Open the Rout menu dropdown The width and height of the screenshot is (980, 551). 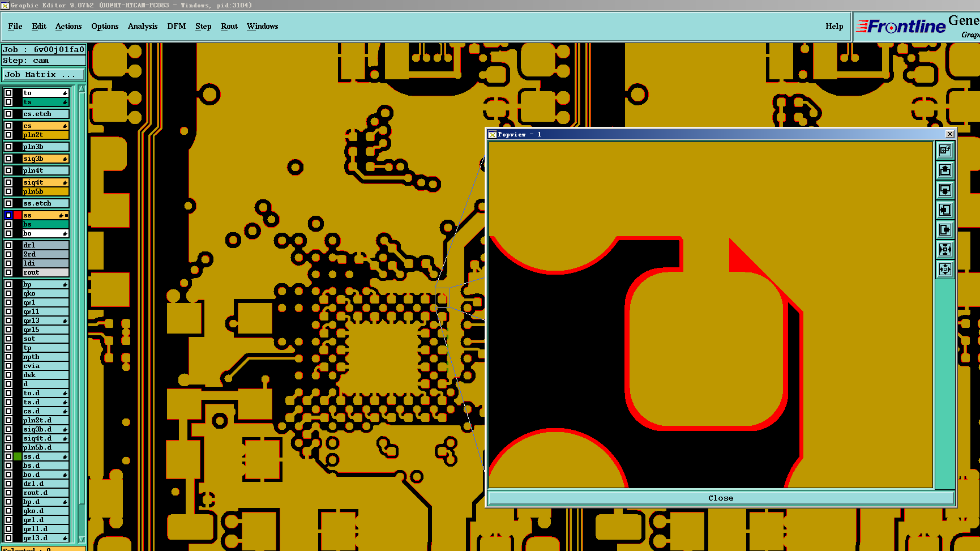pos(229,26)
